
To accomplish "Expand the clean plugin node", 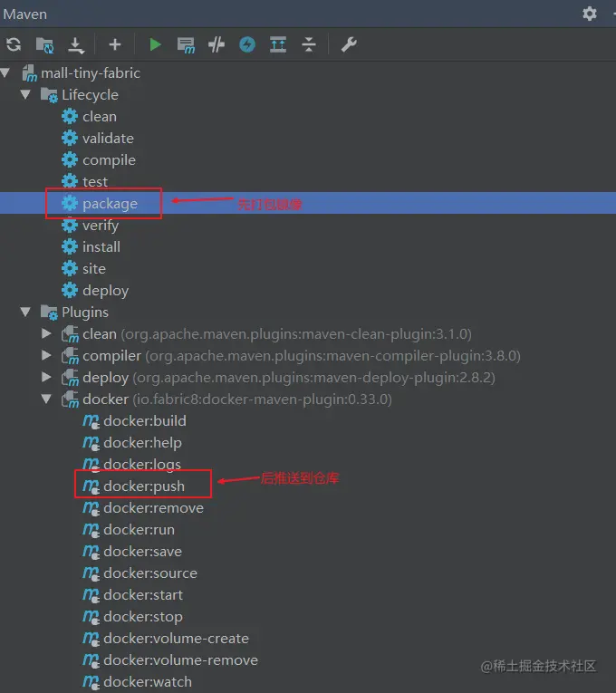I will (46, 333).
